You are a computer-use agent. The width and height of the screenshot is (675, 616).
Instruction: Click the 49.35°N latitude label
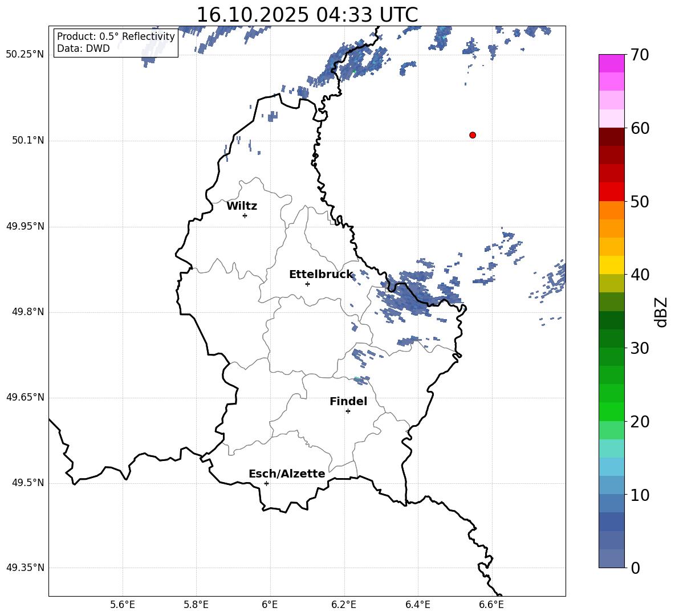[25, 568]
